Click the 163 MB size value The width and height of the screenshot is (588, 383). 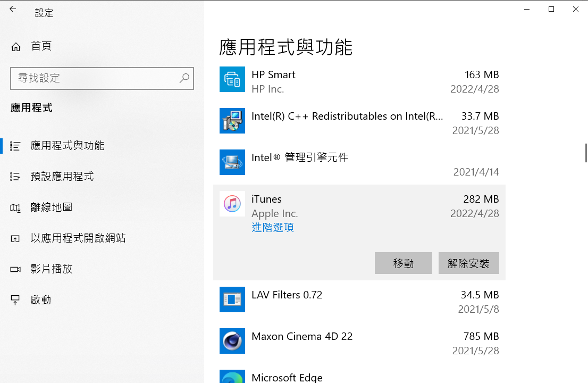pyautogui.click(x=482, y=74)
